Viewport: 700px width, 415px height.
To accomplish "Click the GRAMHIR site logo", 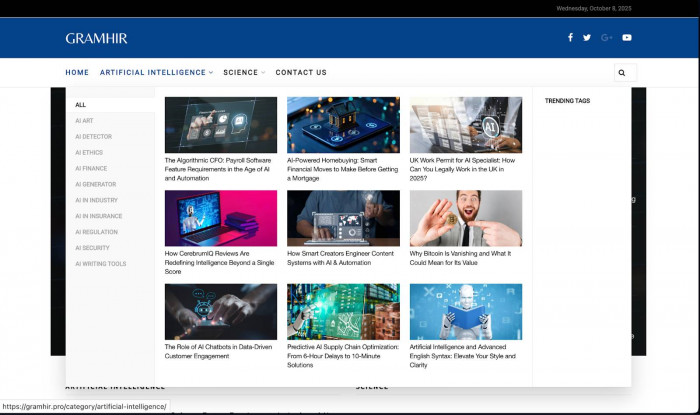I will click(97, 38).
